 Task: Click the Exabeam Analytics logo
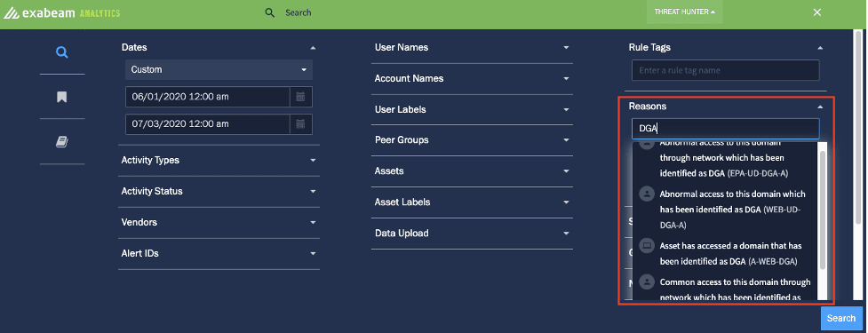[61, 12]
